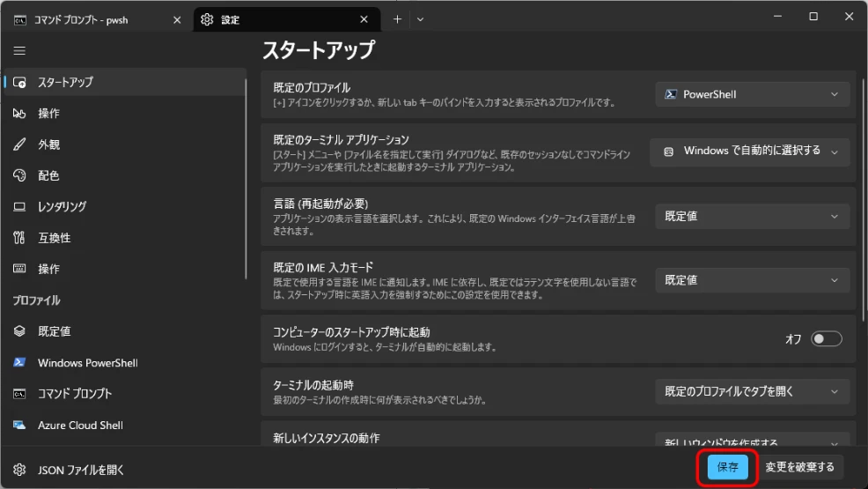Open 配色 color schemes page
868x489 pixels.
(49, 175)
